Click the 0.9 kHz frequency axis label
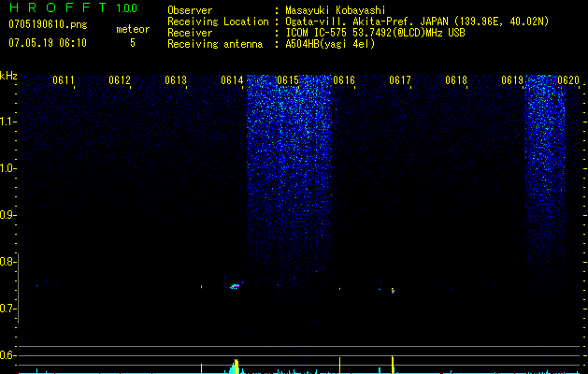 click(7, 215)
